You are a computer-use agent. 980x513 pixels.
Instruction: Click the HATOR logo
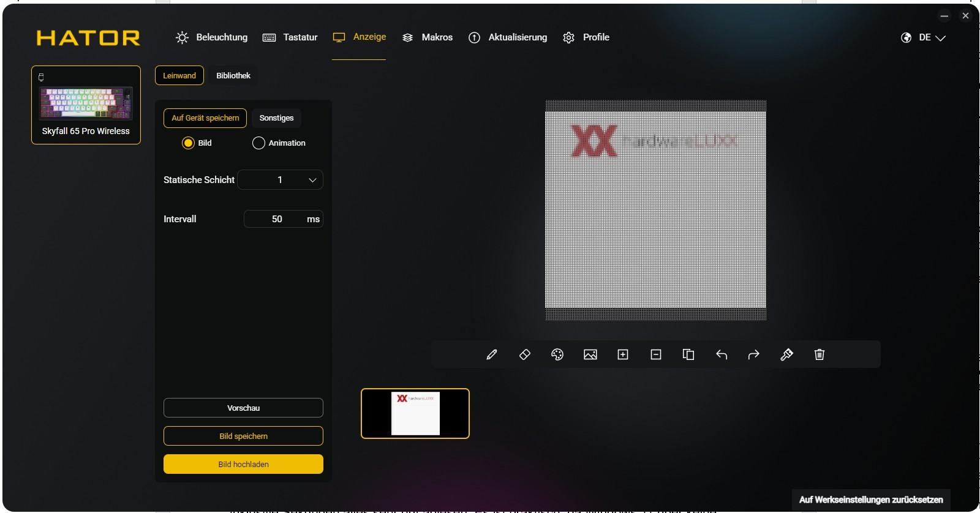coord(88,38)
